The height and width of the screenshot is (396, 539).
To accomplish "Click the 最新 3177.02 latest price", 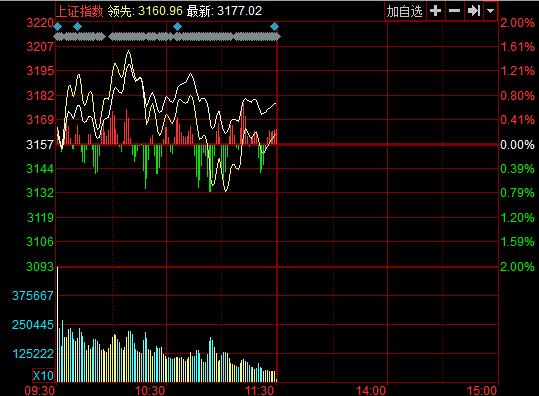I will [224, 11].
